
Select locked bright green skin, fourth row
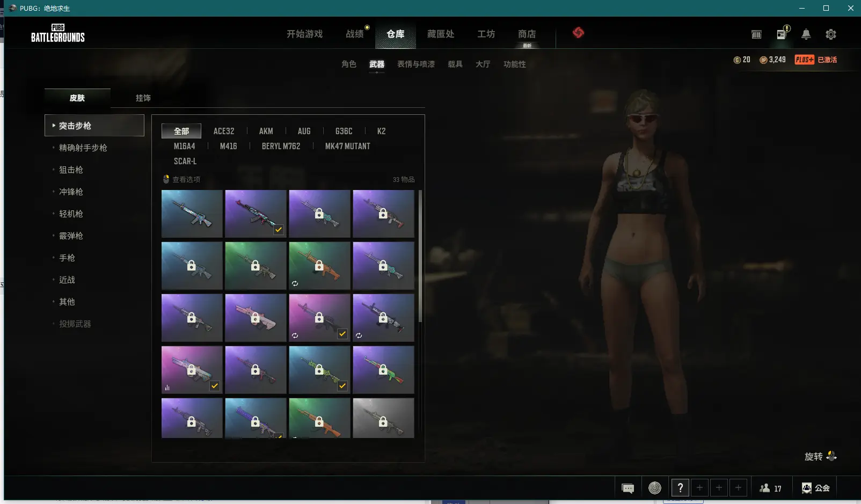383,370
